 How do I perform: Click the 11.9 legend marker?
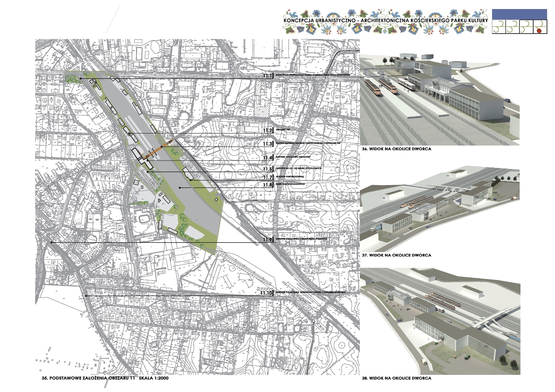click(267, 239)
